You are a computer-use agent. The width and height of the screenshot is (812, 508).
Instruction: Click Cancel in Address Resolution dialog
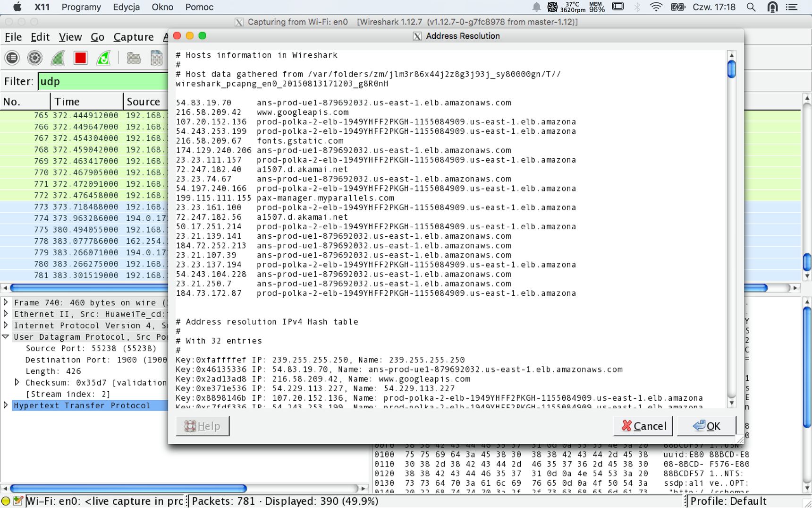[643, 426]
